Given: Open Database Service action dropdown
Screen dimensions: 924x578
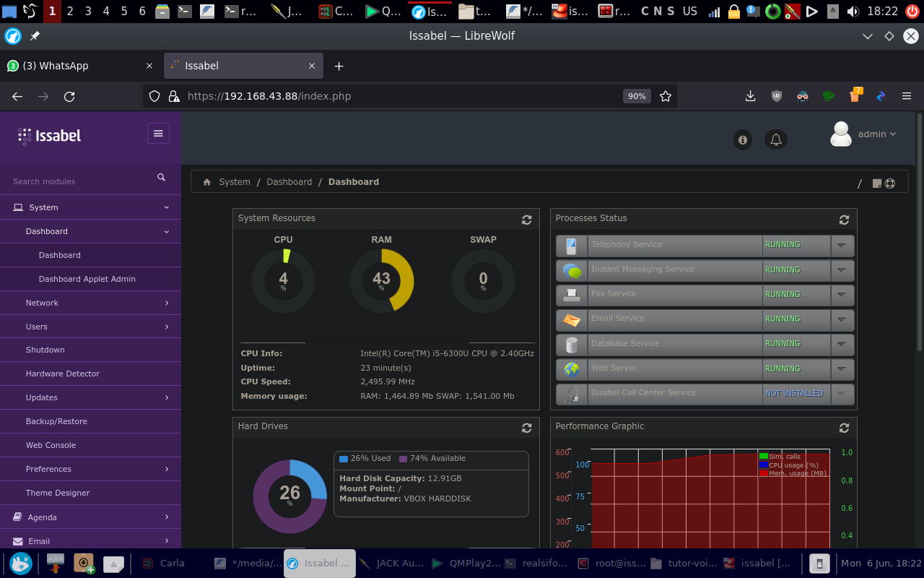Looking at the screenshot, I should pos(842,345).
